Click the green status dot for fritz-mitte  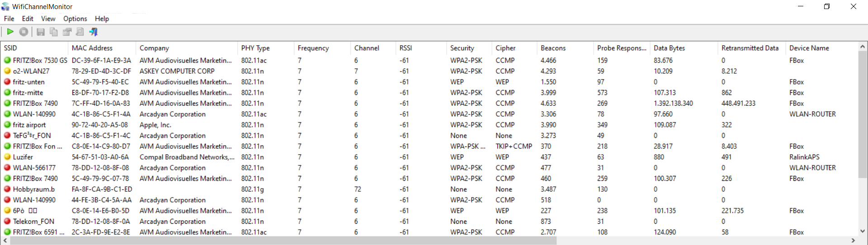[7, 92]
